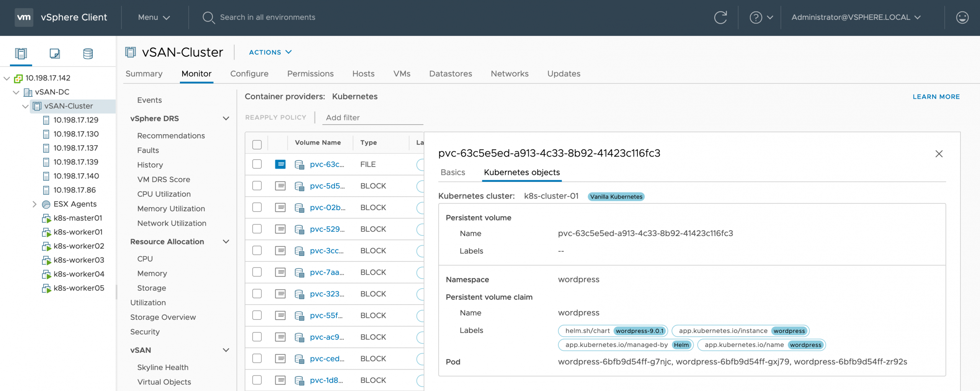
Task: Click the vSAN-DC datacenter icon
Action: pos(28,92)
